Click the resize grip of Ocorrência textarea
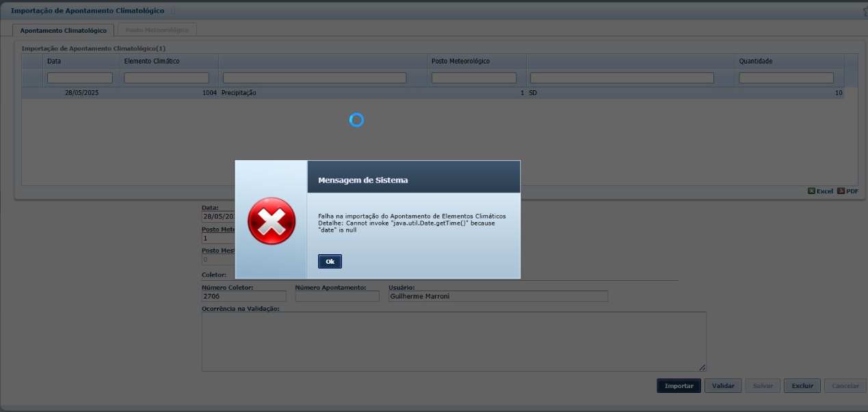The image size is (868, 412). [702, 368]
